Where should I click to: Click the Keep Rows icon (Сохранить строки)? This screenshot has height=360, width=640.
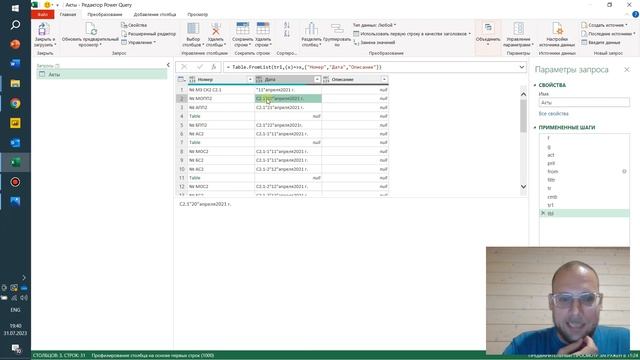click(242, 29)
